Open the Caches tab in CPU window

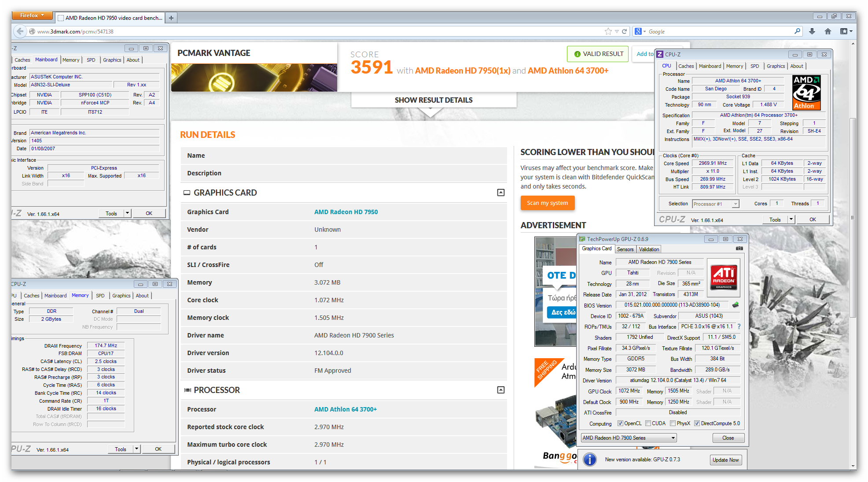click(x=686, y=66)
